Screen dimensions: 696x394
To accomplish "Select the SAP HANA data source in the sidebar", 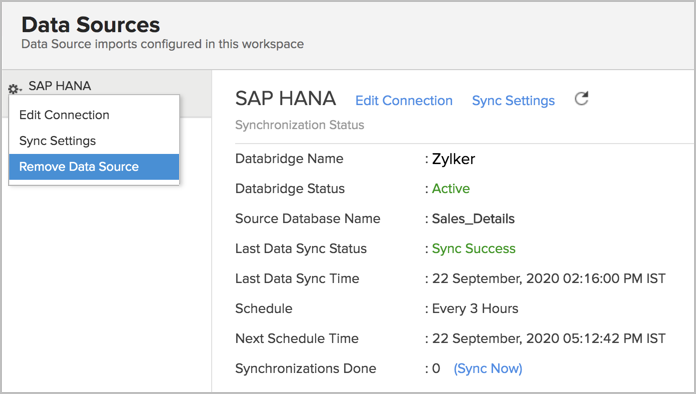I will tap(59, 86).
